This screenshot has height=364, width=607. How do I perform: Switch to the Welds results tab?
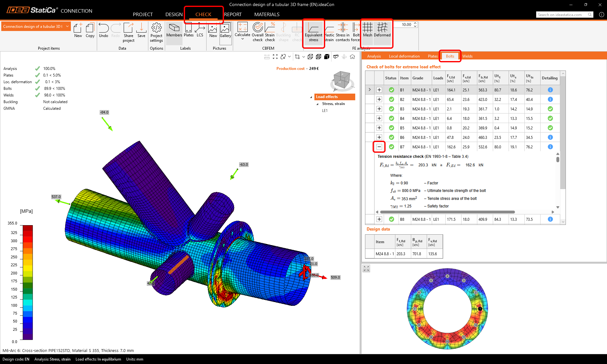(468, 56)
